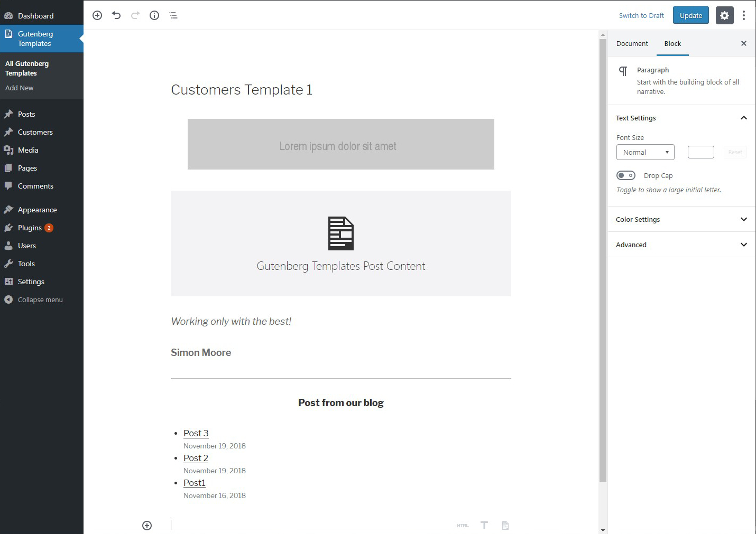Screen dimensions: 756x534
Task: Select the Block tab
Action: (672, 43)
